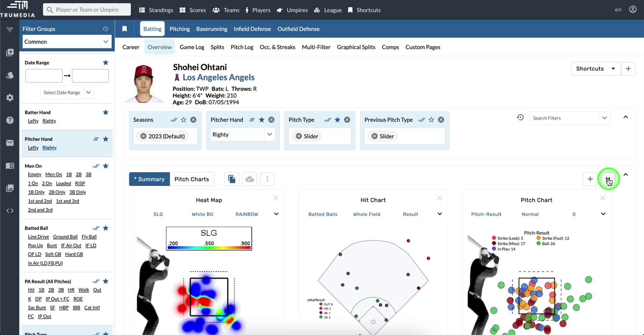Viewport: 644px width, 335px height.
Task: Open the Righty Pitcher Hand dropdown
Action: tap(242, 134)
